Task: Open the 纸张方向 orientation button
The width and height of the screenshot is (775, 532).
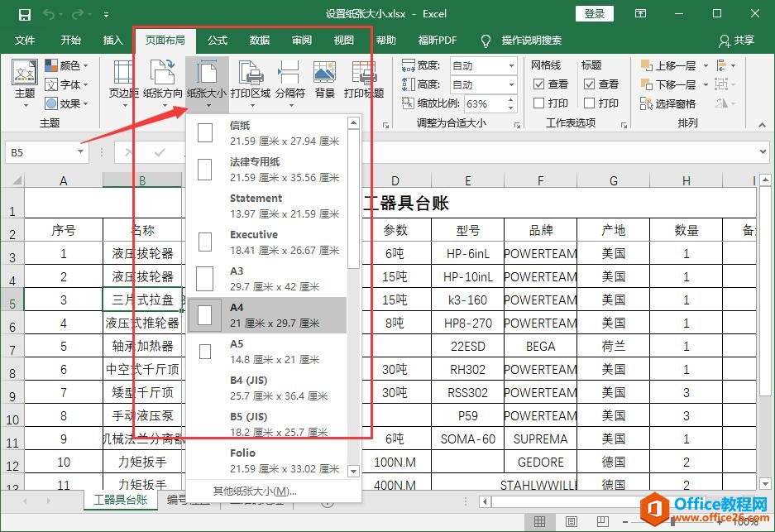Action: click(x=163, y=83)
